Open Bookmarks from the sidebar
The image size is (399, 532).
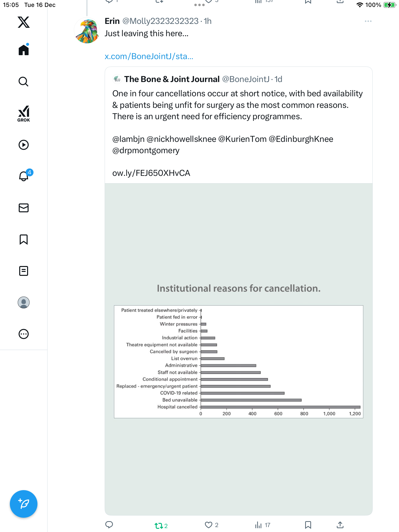pos(24,239)
